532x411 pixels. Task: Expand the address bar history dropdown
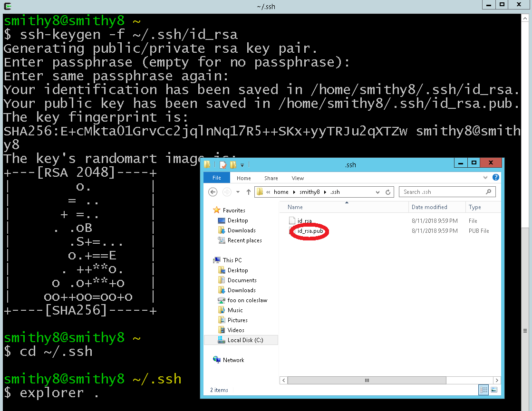pyautogui.click(x=377, y=191)
